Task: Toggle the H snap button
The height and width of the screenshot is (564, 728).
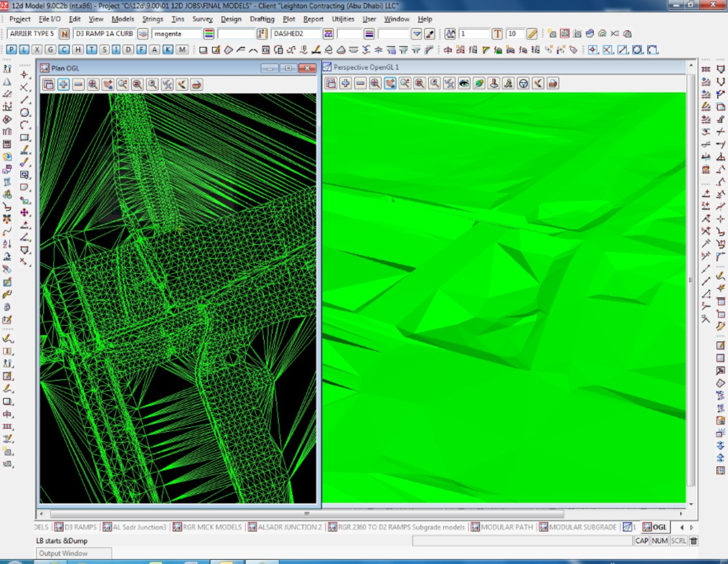Action: (x=78, y=50)
